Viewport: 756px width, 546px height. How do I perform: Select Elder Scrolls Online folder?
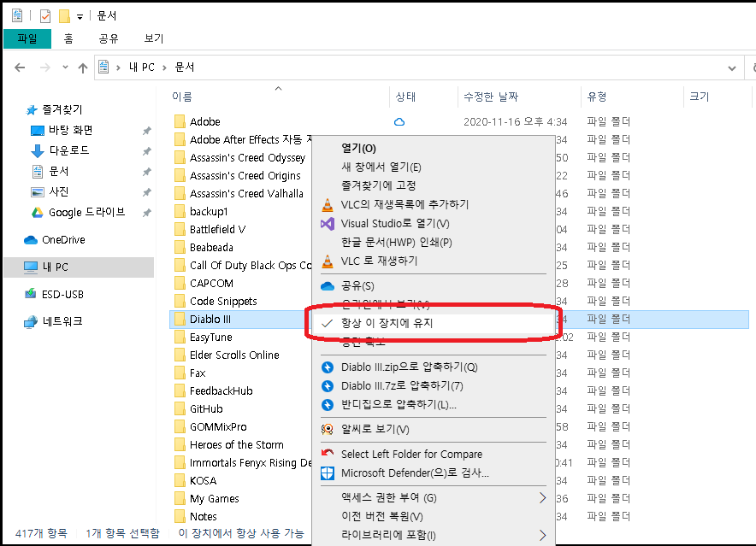coord(234,355)
